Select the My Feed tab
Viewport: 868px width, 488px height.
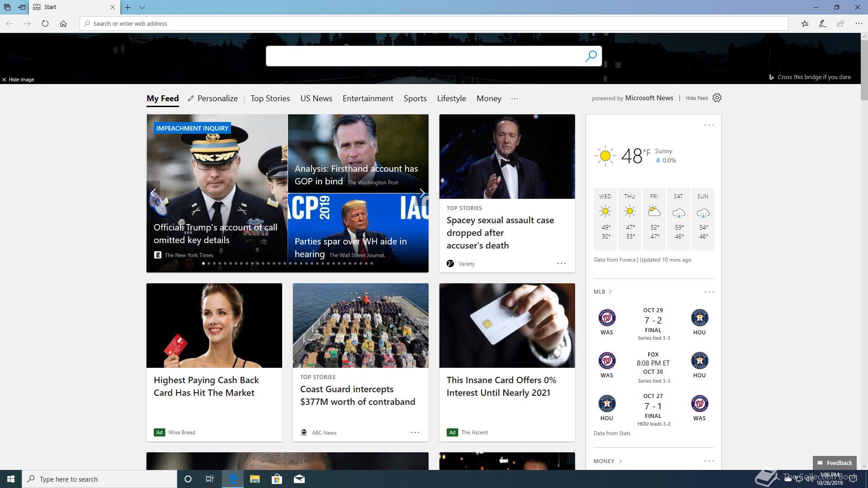pyautogui.click(x=163, y=99)
